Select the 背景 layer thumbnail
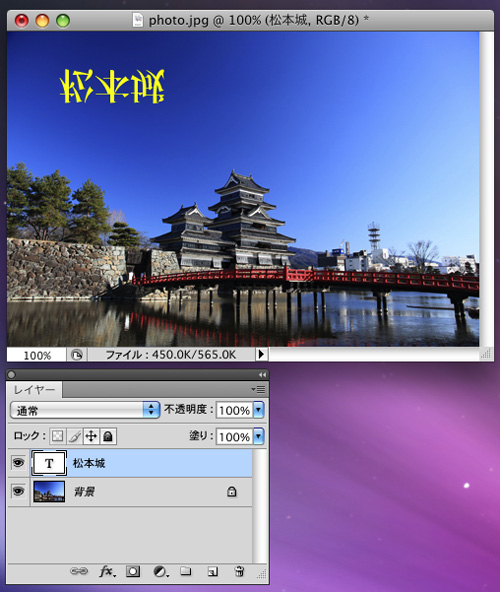This screenshot has height=592, width=500. 49,492
